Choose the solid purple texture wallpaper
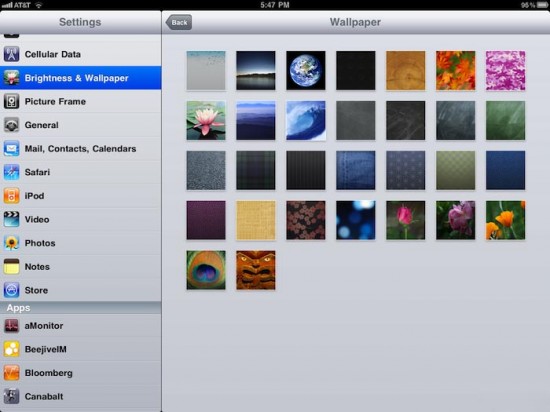 tap(206, 220)
